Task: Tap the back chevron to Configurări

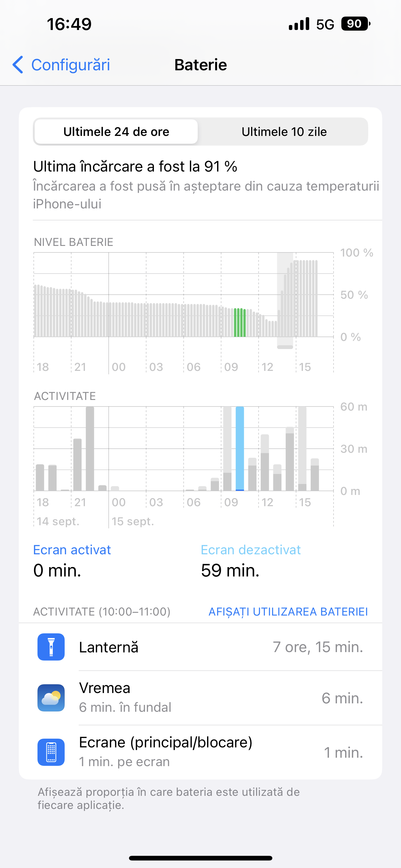Action: (18, 65)
